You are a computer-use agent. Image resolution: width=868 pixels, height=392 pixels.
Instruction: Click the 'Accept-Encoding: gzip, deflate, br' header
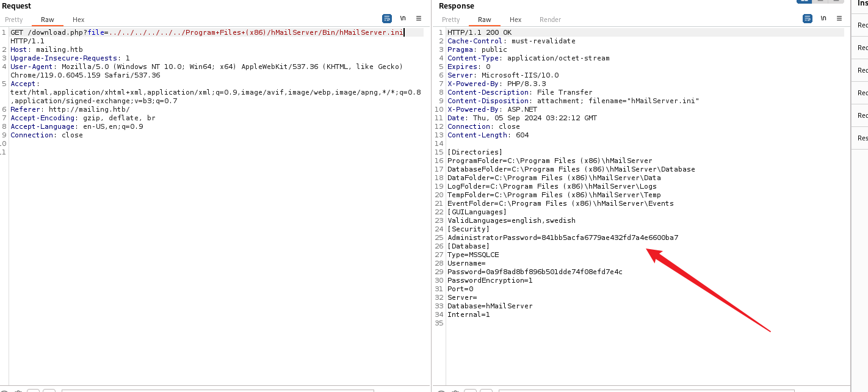click(x=83, y=118)
